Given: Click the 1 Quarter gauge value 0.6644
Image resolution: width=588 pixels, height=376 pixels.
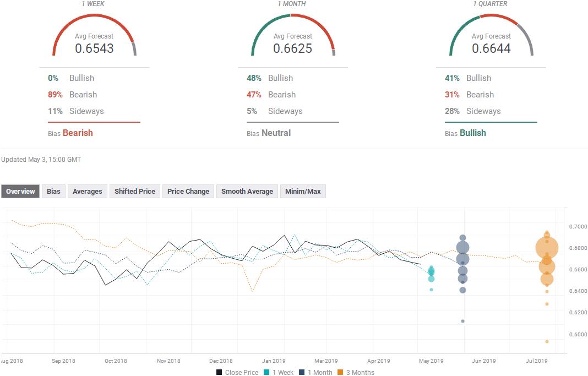Looking at the screenshot, I should click(491, 48).
